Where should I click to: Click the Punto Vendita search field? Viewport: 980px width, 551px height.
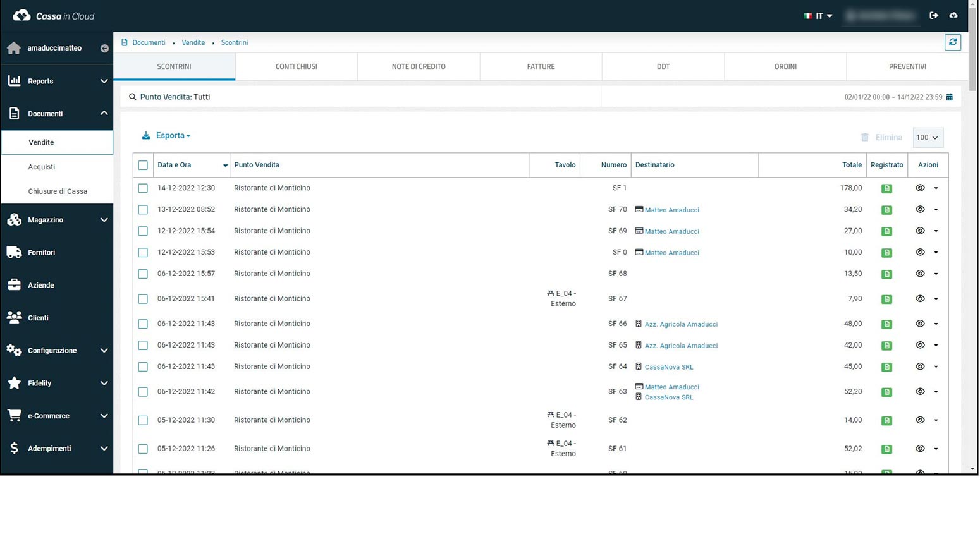click(x=360, y=97)
